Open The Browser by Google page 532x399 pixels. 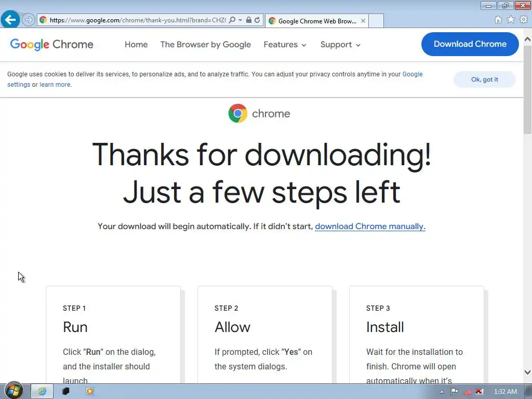click(206, 45)
